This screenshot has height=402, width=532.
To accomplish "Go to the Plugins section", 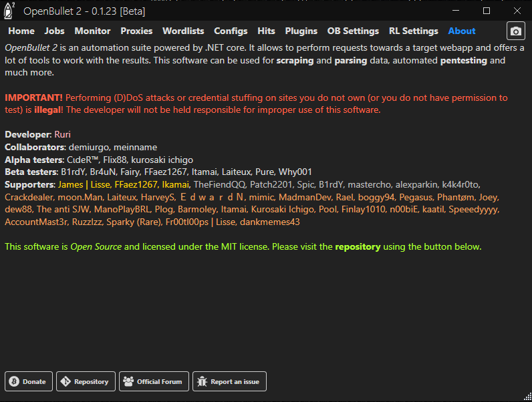I will [x=301, y=31].
